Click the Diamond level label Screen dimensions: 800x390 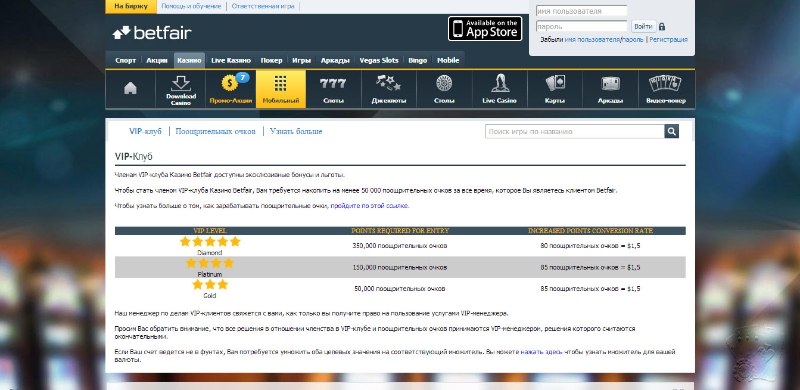[x=210, y=253]
